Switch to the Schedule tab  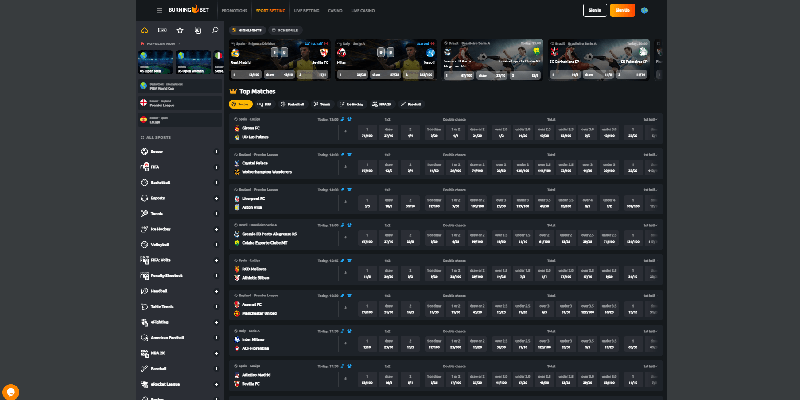click(x=284, y=30)
